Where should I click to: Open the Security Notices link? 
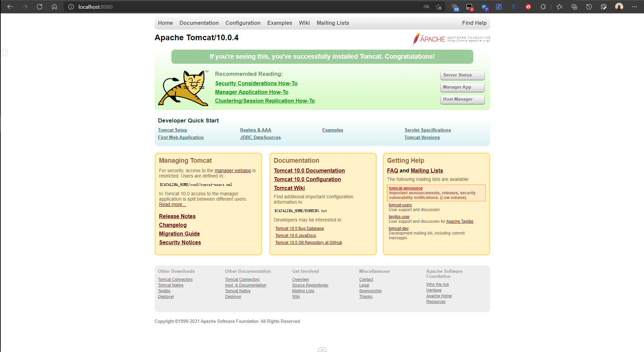pyautogui.click(x=180, y=242)
